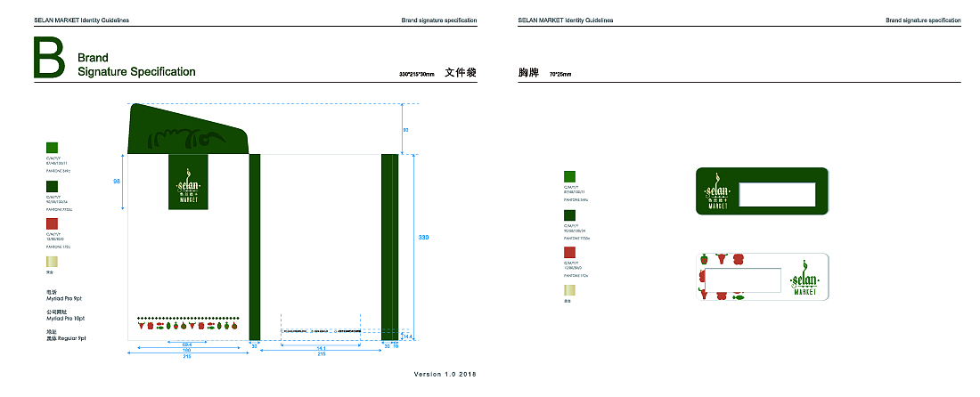Click the blank name field on the white badge
980x397 pixels.
(743, 280)
